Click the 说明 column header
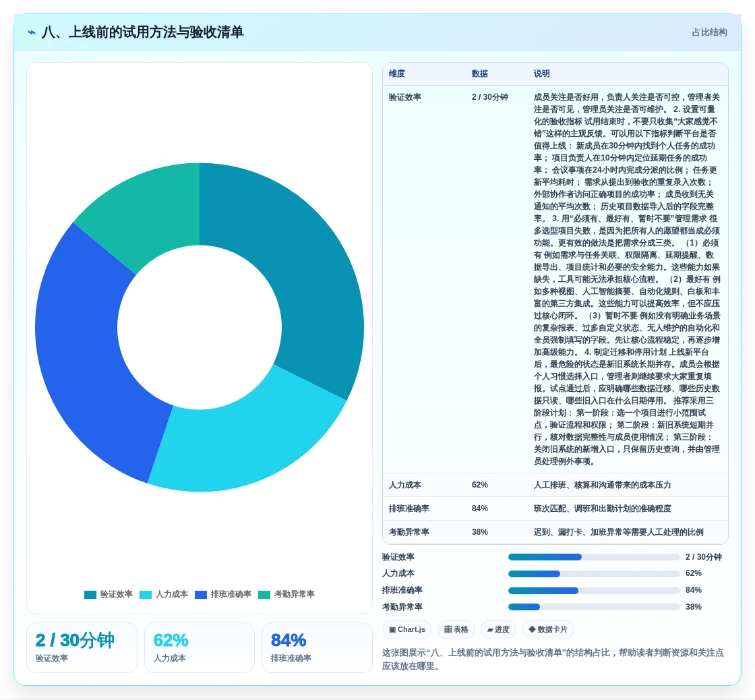This screenshot has height=700, width=755. pyautogui.click(x=542, y=74)
